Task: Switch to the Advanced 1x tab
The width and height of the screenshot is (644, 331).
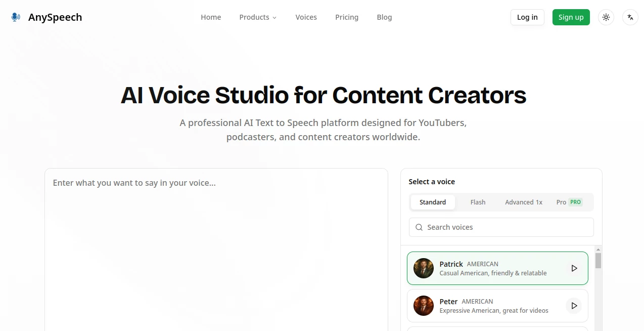Action: (x=524, y=202)
